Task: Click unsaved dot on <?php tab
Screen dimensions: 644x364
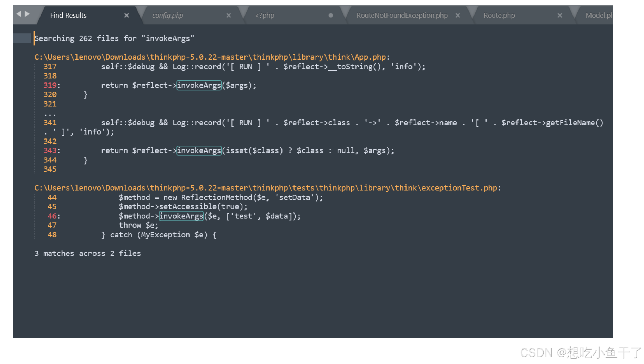Action: (330, 16)
